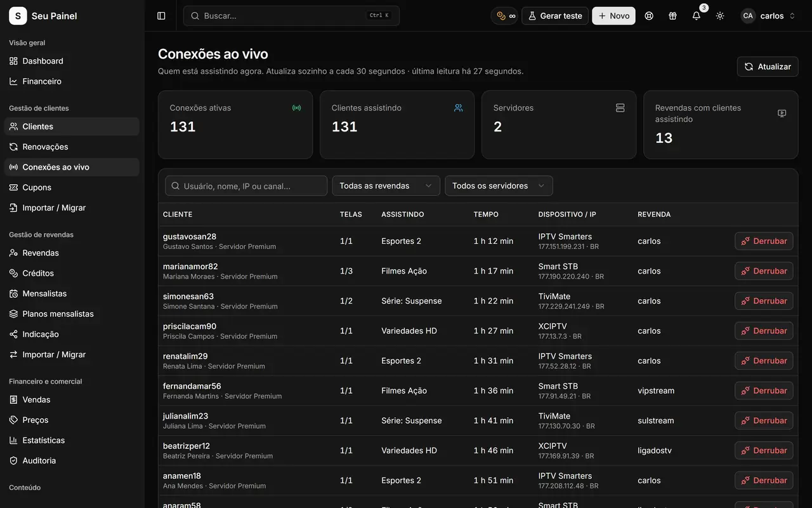This screenshot has width=812, height=508.
Task: Click the Atualizar button
Action: 768,67
